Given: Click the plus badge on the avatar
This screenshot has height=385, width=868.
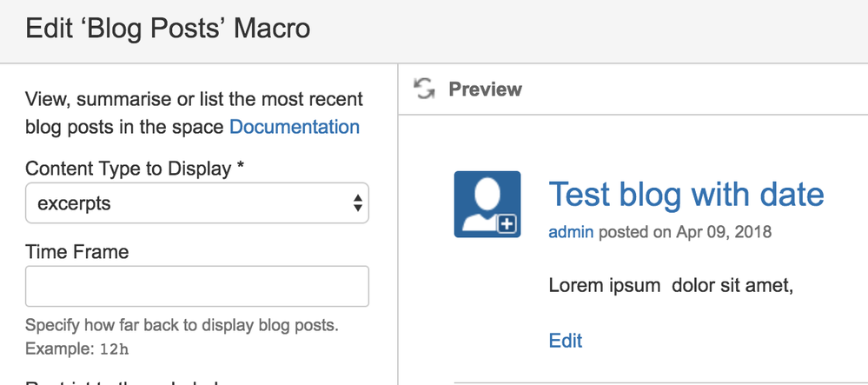Looking at the screenshot, I should [507, 225].
